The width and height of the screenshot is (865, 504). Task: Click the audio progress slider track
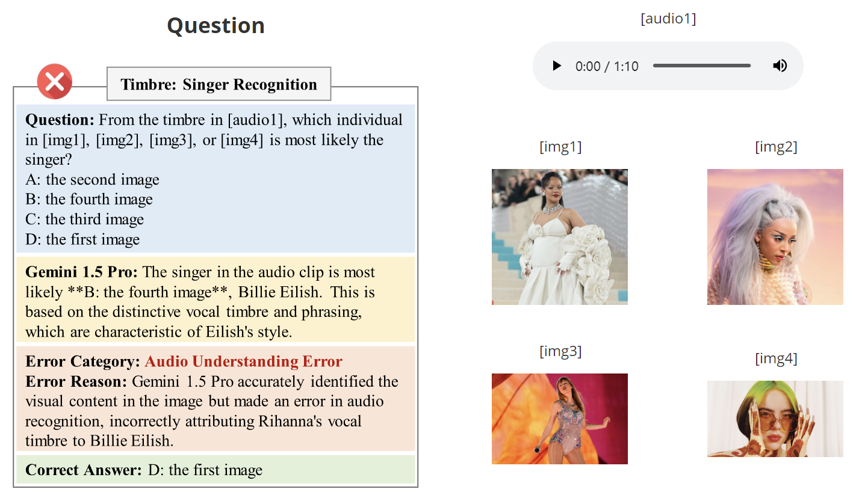pyautogui.click(x=701, y=66)
